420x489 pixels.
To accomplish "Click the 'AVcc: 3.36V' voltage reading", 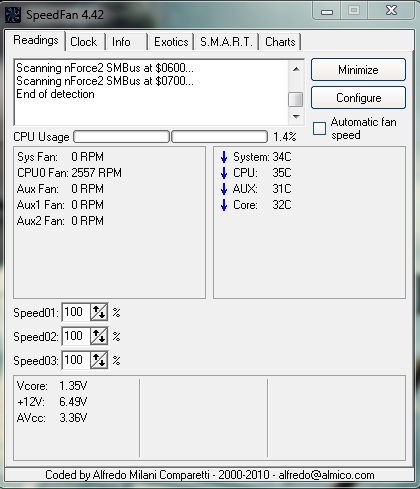I will pyautogui.click(x=52, y=418).
